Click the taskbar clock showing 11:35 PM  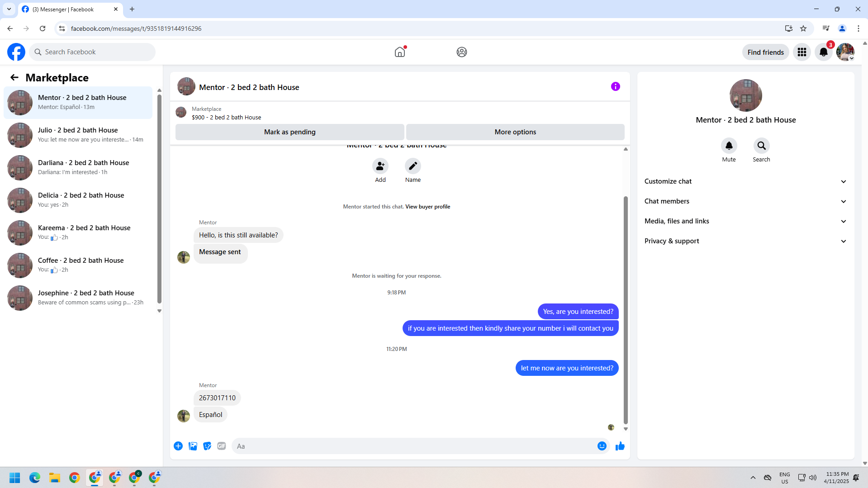pos(836,478)
